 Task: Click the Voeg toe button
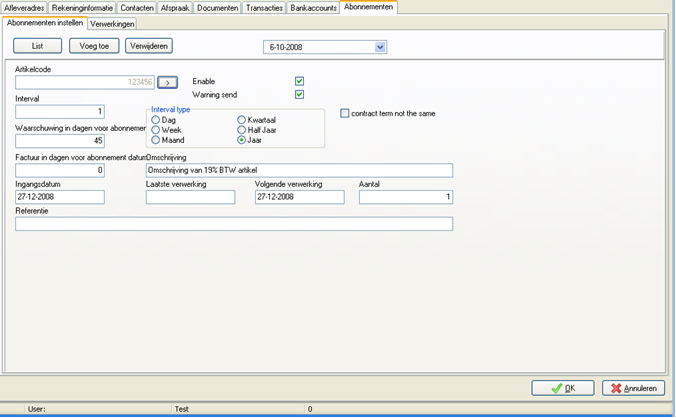tap(94, 46)
